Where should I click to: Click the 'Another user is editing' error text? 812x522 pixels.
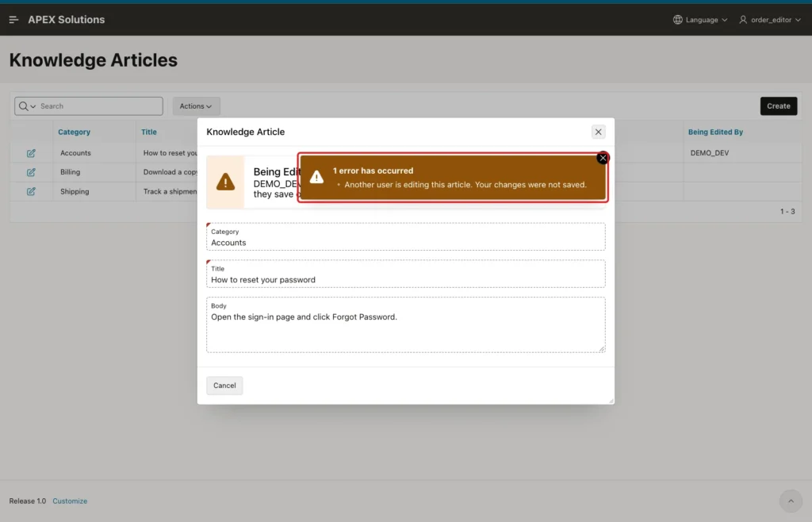(465, 185)
